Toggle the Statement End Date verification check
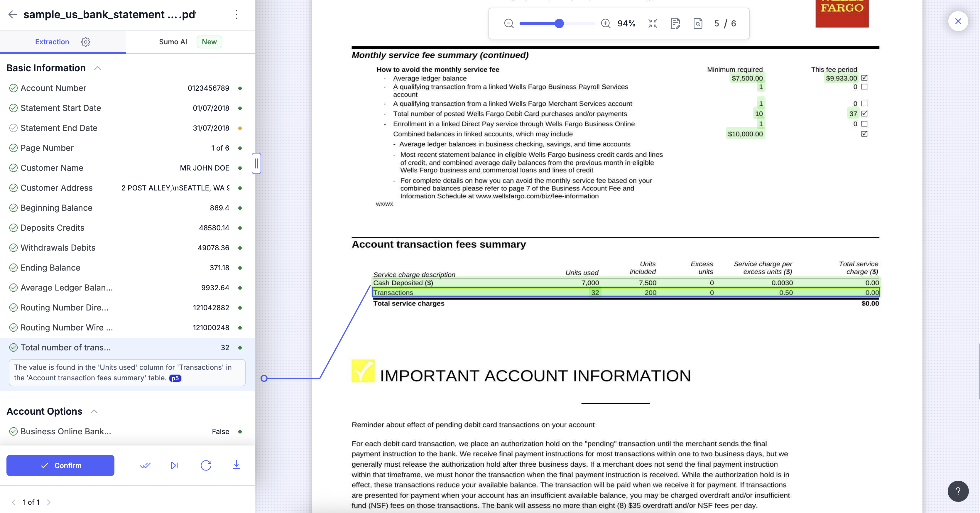 [13, 128]
